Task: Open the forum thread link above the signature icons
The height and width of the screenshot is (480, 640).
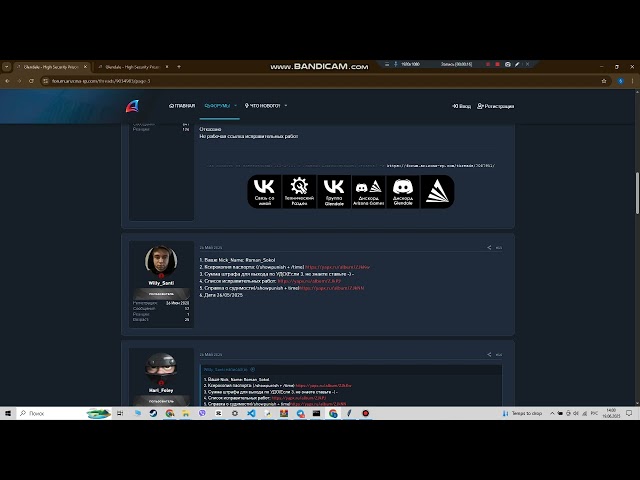Action: [441, 166]
